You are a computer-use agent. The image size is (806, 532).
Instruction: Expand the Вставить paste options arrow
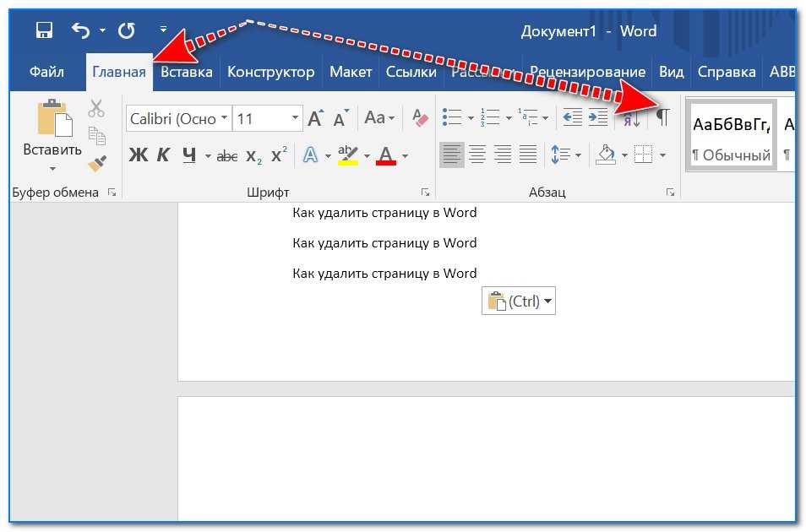click(52, 169)
